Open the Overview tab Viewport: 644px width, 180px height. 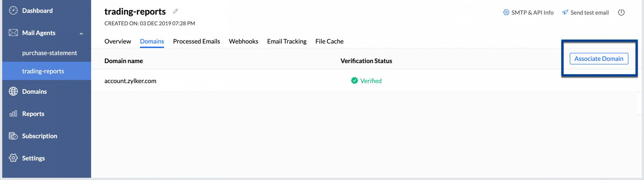(118, 42)
